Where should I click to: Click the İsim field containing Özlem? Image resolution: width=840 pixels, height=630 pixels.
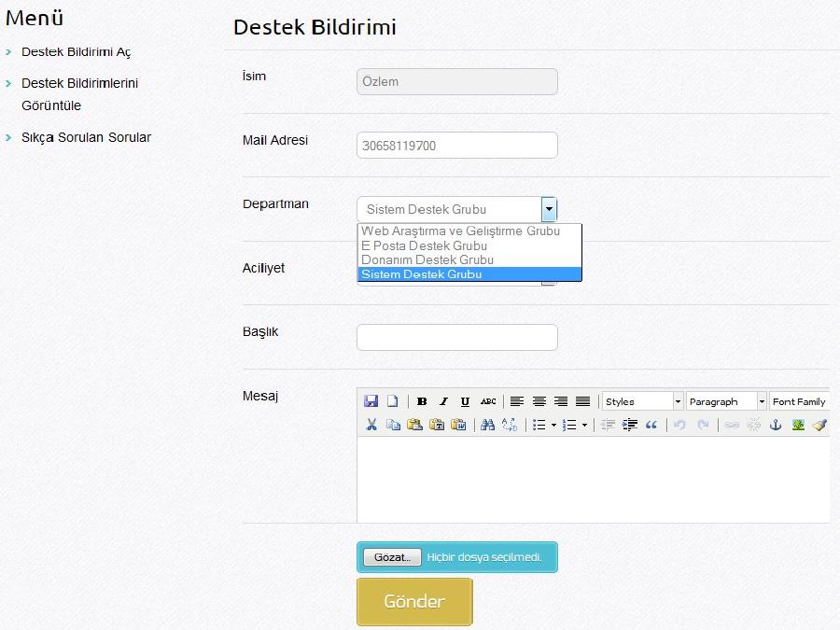click(x=457, y=81)
